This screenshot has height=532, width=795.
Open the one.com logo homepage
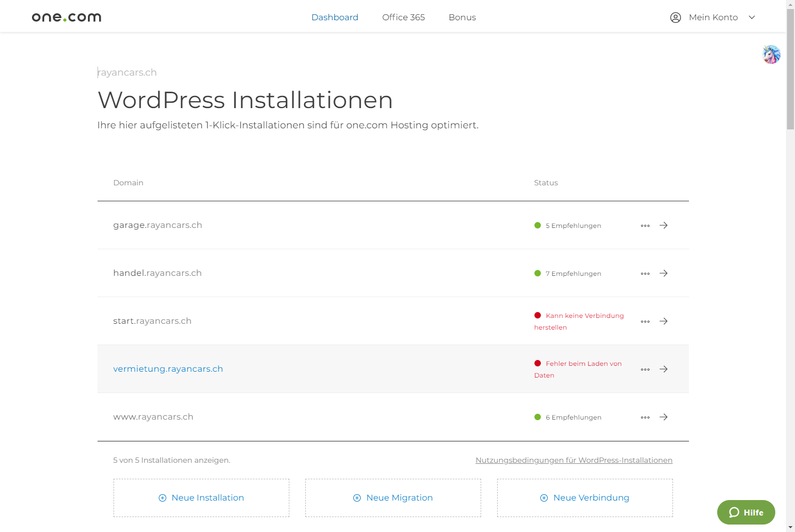(x=67, y=17)
